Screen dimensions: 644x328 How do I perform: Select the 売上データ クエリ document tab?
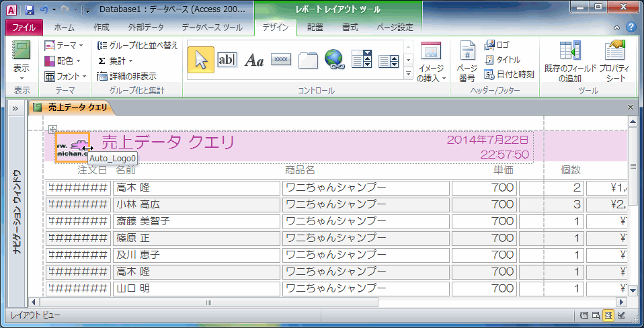[x=73, y=108]
